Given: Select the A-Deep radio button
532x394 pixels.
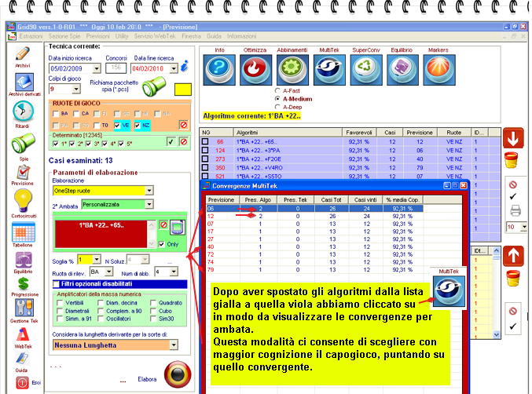Looking at the screenshot, I should pos(277,107).
